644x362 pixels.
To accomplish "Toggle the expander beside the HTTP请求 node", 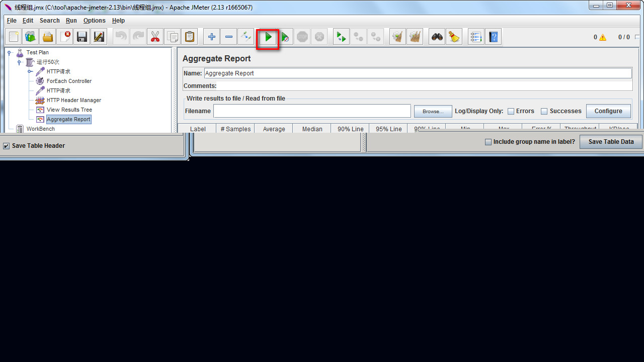I will 30,71.
